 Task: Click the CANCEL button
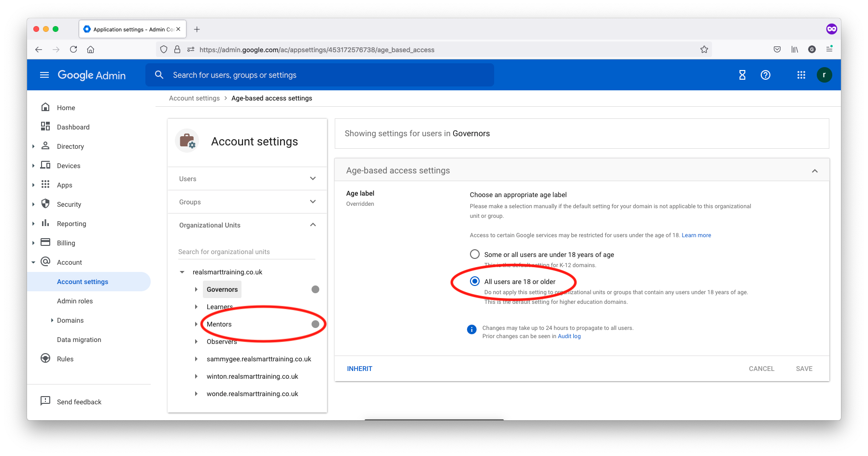click(x=761, y=369)
